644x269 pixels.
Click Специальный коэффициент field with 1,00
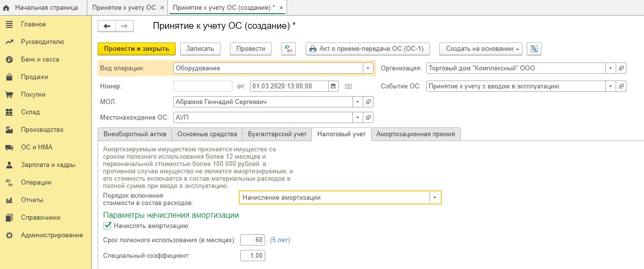252,256
